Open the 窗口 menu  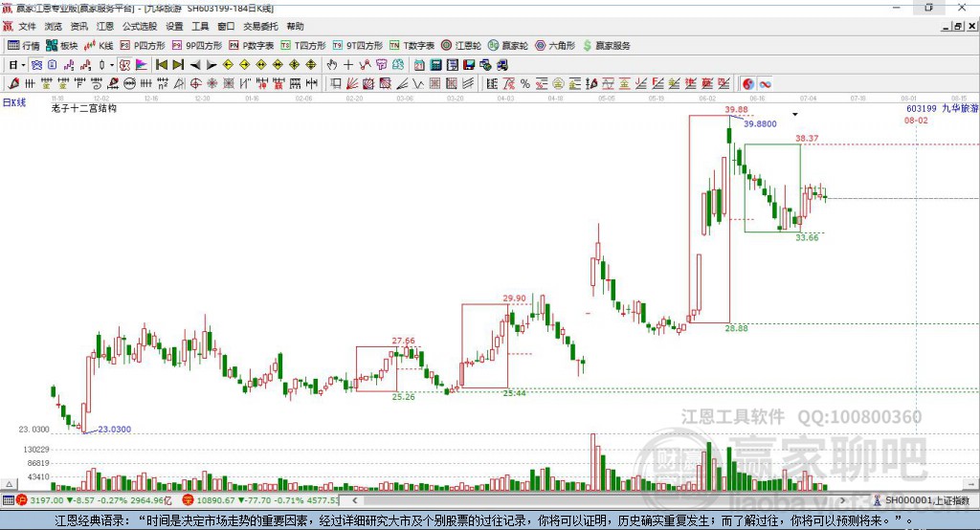point(226,26)
